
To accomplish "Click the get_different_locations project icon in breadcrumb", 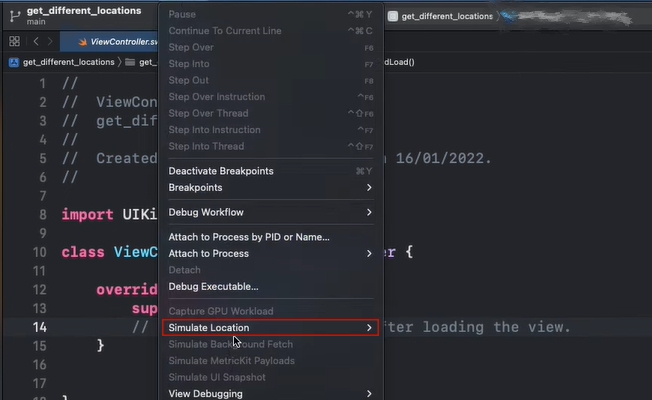I will [14, 62].
